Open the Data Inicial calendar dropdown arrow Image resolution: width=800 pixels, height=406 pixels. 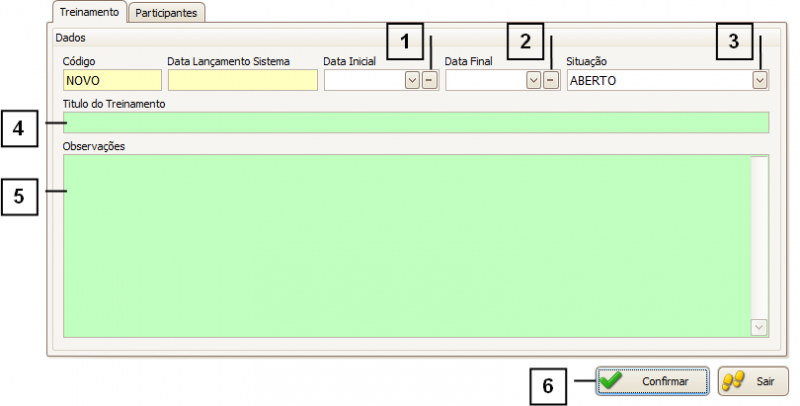coord(411,81)
